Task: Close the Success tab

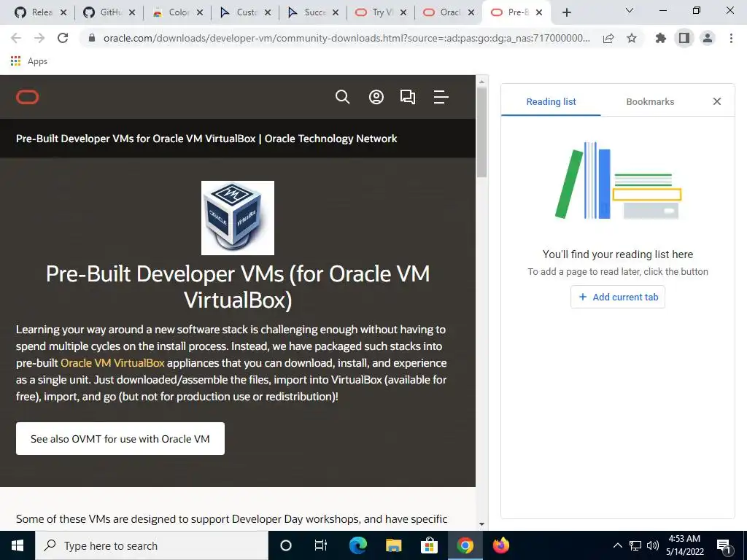Action: click(336, 12)
